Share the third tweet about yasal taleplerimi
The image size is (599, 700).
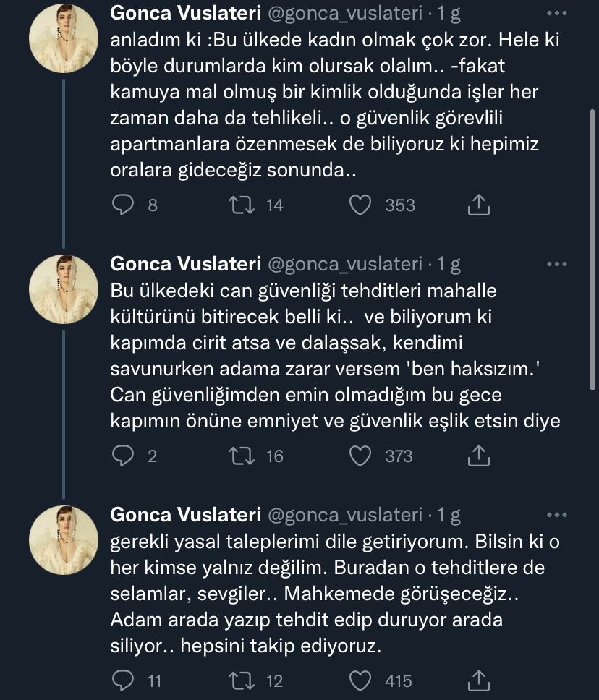(x=479, y=680)
